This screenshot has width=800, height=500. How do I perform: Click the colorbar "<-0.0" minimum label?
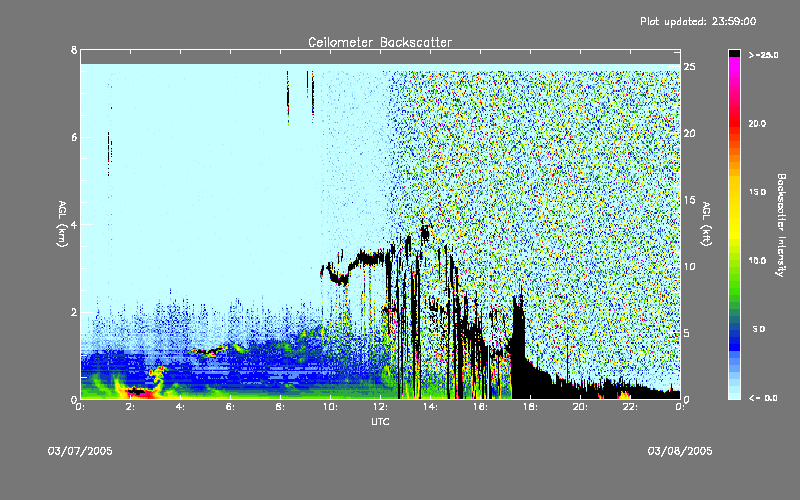click(763, 397)
